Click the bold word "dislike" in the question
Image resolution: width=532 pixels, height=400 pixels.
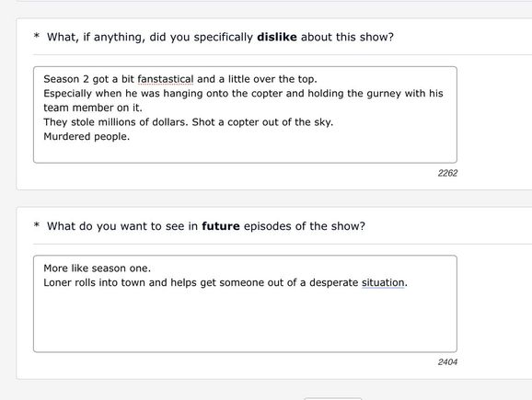[277, 37]
